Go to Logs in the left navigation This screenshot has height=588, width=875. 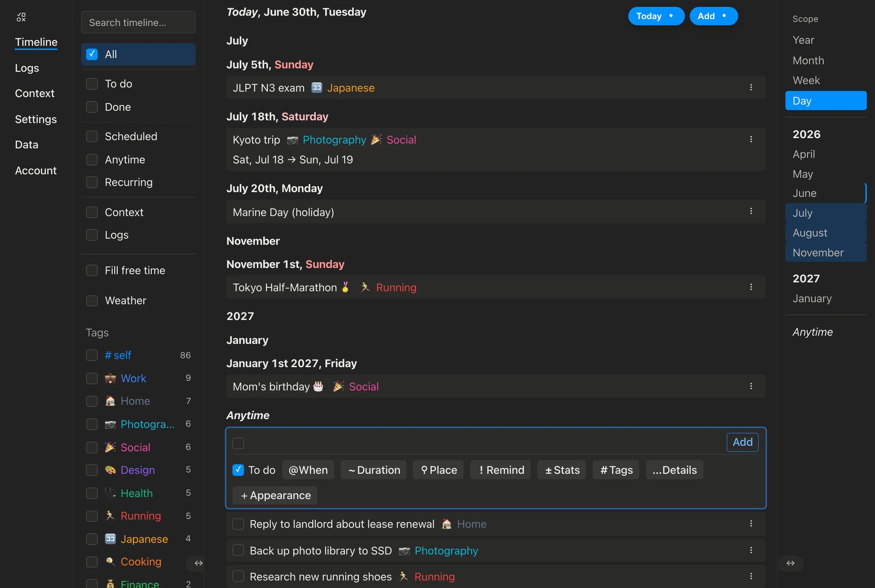pos(27,68)
